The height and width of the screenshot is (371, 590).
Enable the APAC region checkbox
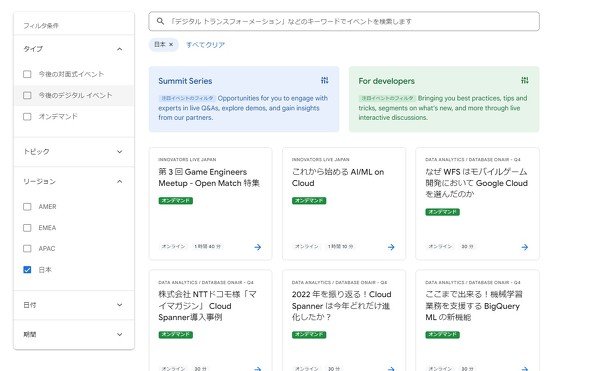(x=27, y=249)
